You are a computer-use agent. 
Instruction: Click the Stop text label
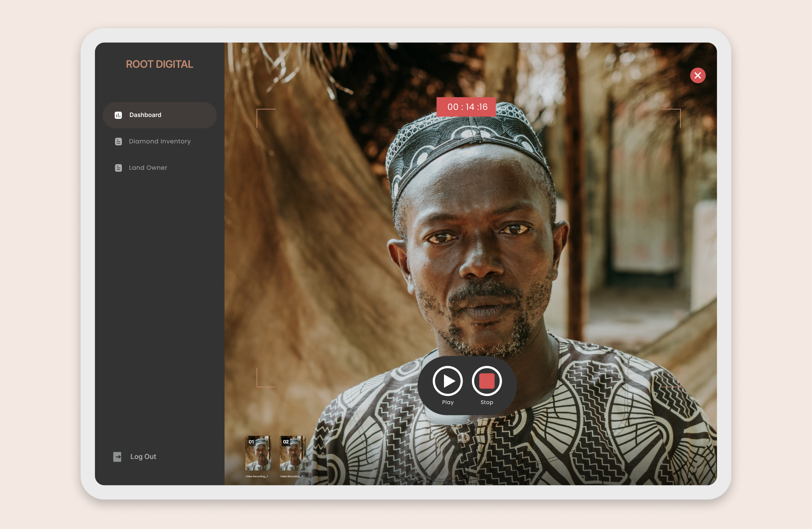(x=487, y=403)
